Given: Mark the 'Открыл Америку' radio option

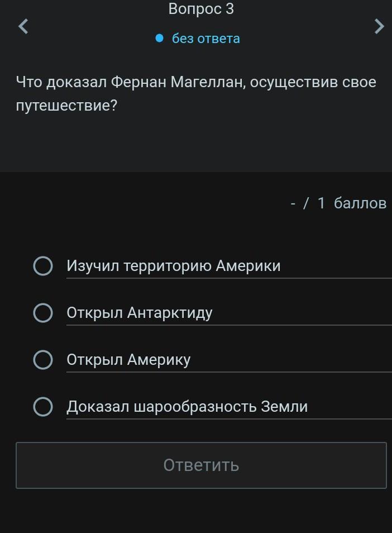Looking at the screenshot, I should point(43,360).
